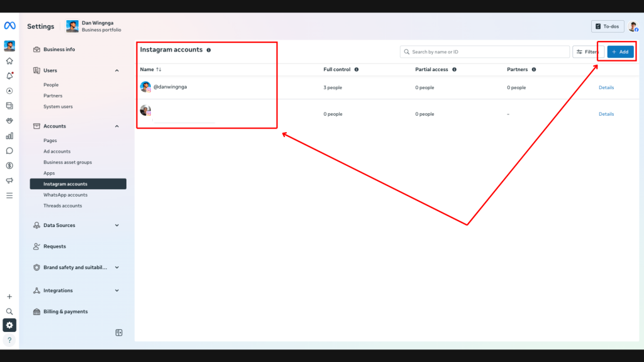The width and height of the screenshot is (644, 362).
Task: Click the handshake icon in rail
Action: [9, 121]
